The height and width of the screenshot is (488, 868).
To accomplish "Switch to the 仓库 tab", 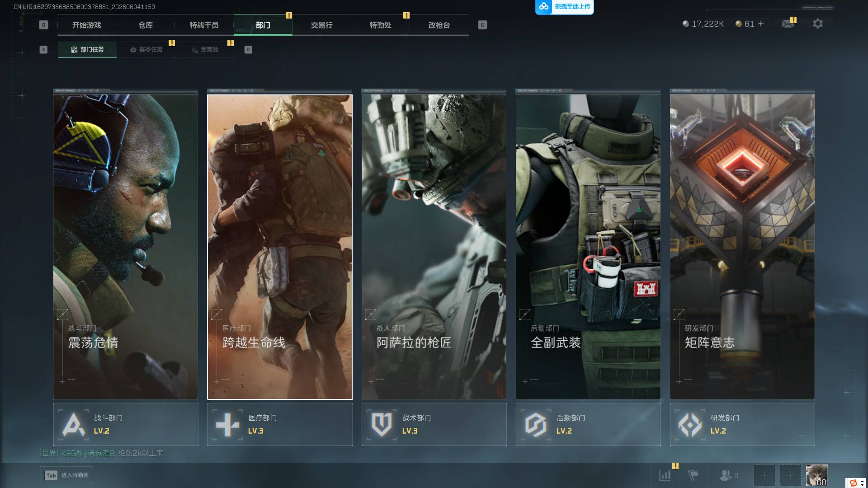I will (x=146, y=25).
